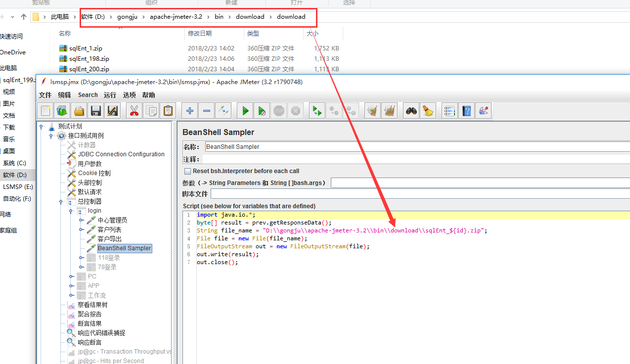This screenshot has height=364, width=630.
Task: Select 用户参数 tree item
Action: (x=90, y=164)
